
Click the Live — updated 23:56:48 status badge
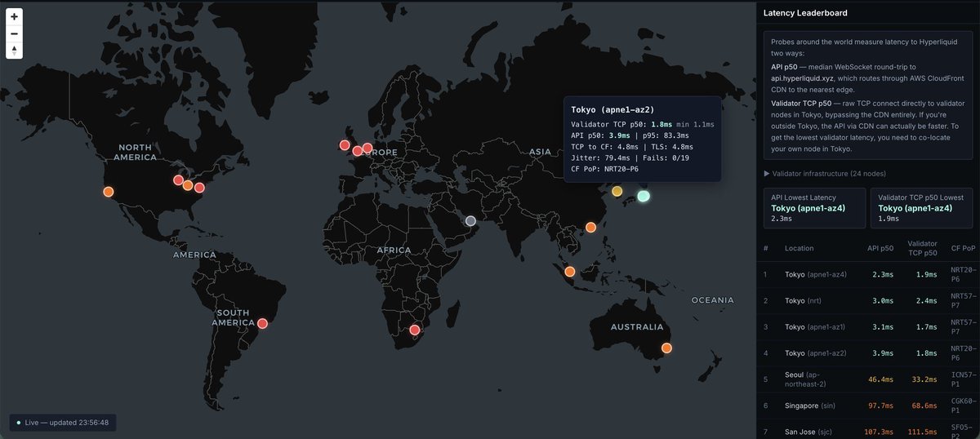pos(63,423)
